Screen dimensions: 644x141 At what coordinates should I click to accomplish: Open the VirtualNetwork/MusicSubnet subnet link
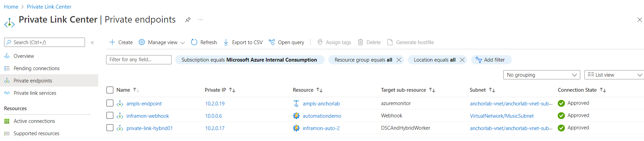click(x=502, y=116)
